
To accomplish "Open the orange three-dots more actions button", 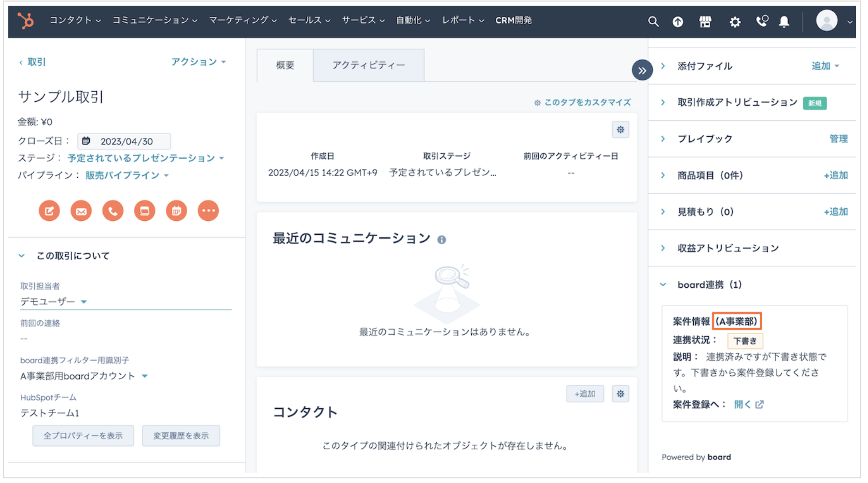I will point(208,211).
